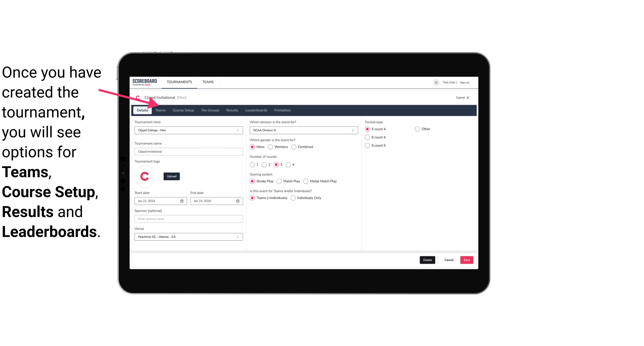Click the Test User account icon
The image size is (644, 346).
click(x=436, y=82)
